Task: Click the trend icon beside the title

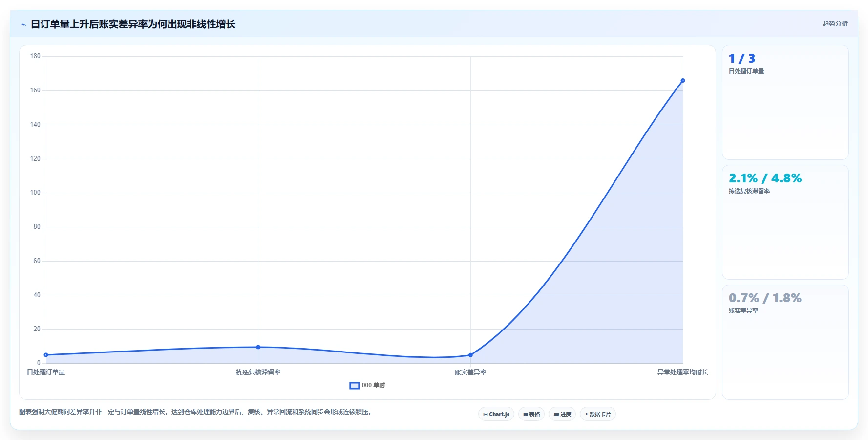Action: 23,24
